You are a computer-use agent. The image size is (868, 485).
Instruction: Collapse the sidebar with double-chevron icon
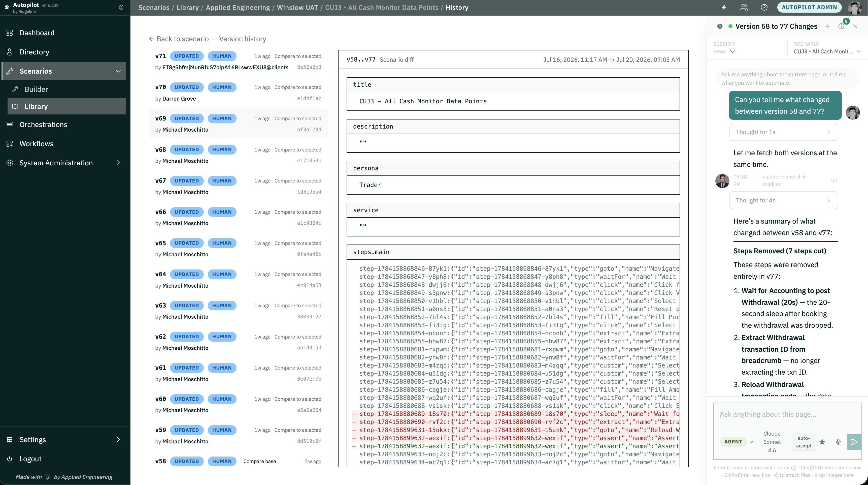point(121,7)
